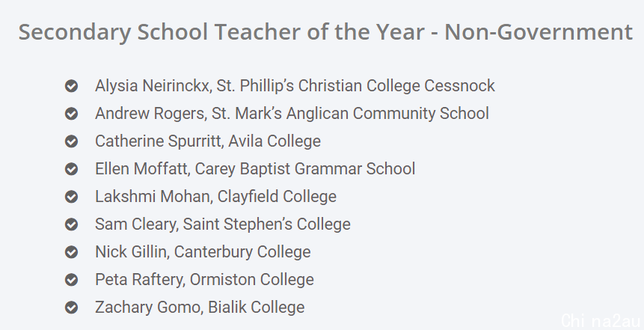The width and height of the screenshot is (644, 330).
Task: Click check icon beside Ellen Moffatt
Action: [x=72, y=169]
